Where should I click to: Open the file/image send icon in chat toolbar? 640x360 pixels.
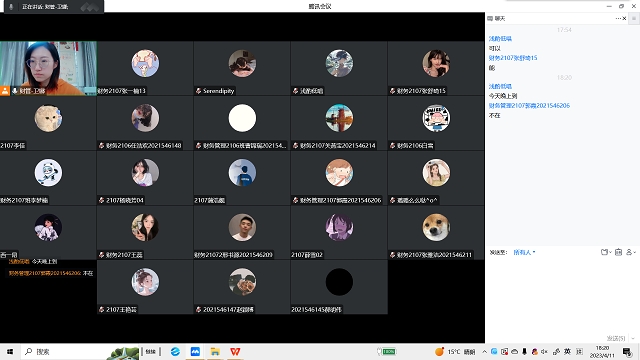pos(604,252)
